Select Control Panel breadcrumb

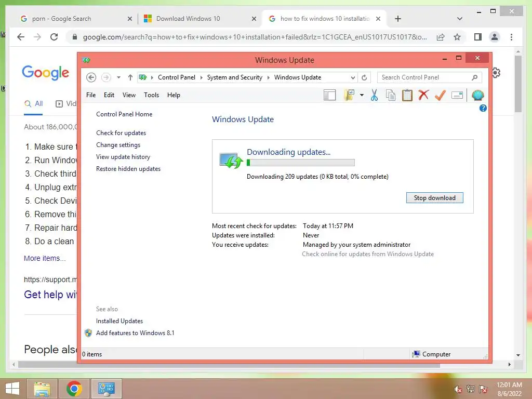[x=177, y=77]
